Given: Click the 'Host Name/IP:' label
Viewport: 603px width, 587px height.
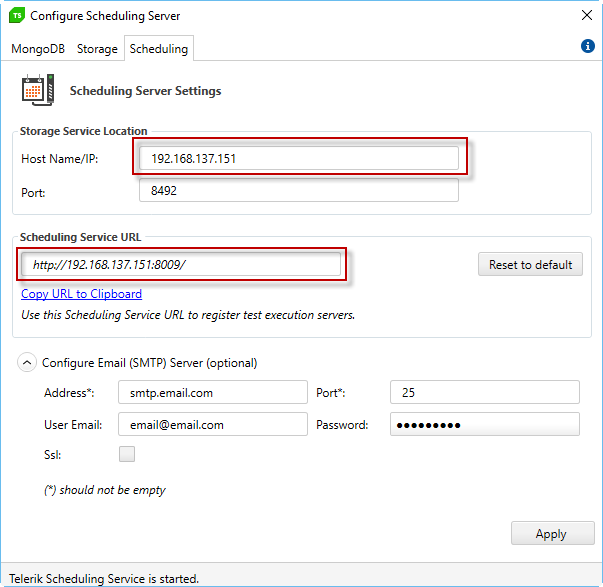Looking at the screenshot, I should [x=60, y=159].
